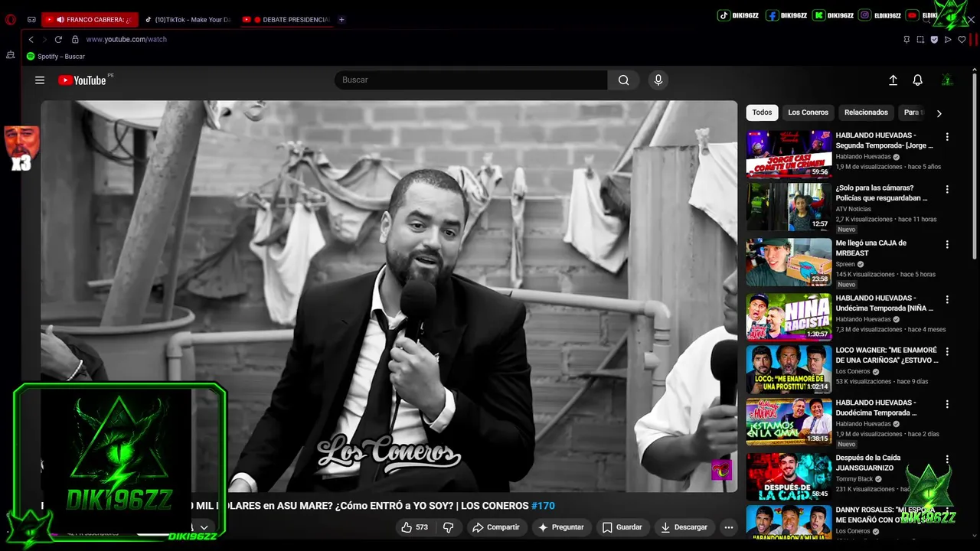Screen dimensions: 980x551
Task: Switch to the DEBATE PRESIDENCIAL tab
Action: (x=286, y=20)
